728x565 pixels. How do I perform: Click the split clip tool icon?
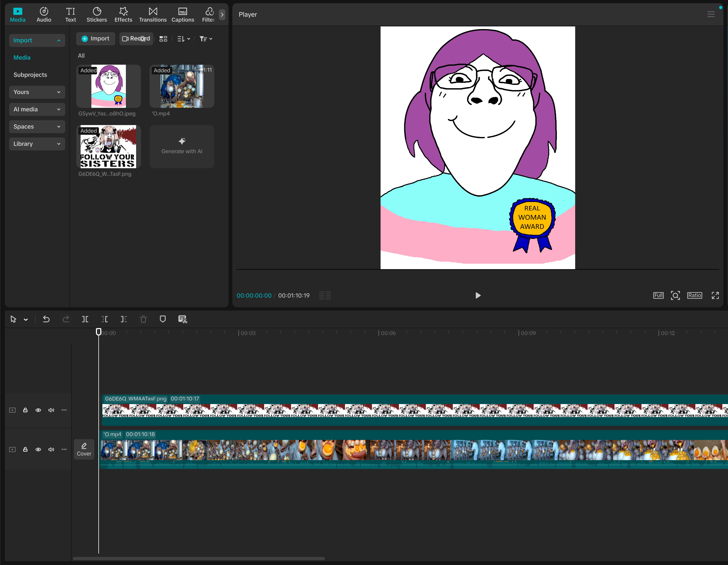tap(85, 319)
